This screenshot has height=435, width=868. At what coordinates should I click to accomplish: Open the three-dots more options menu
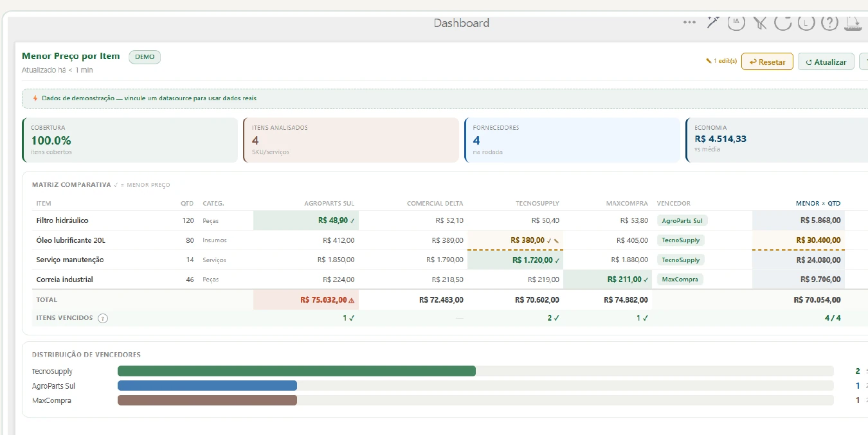[x=689, y=22]
